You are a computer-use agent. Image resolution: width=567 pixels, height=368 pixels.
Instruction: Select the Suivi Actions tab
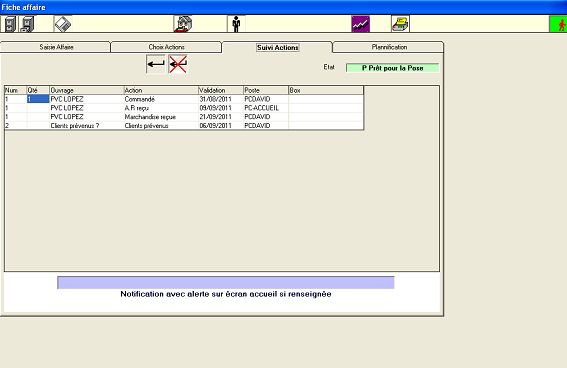coord(277,47)
